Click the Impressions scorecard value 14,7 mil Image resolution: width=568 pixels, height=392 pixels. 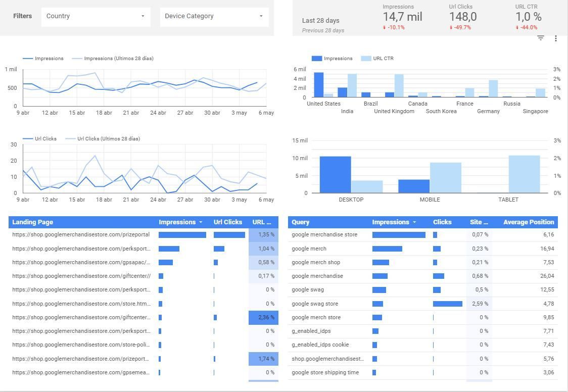point(402,17)
